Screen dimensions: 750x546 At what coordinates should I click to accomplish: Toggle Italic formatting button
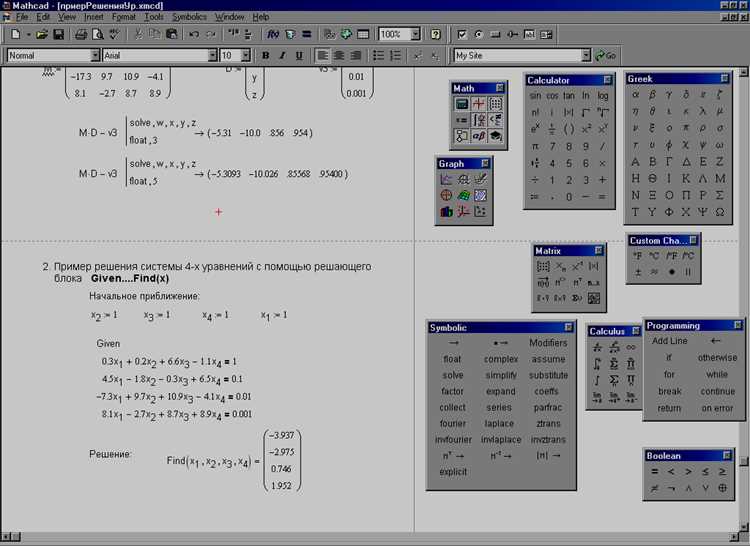coord(282,55)
